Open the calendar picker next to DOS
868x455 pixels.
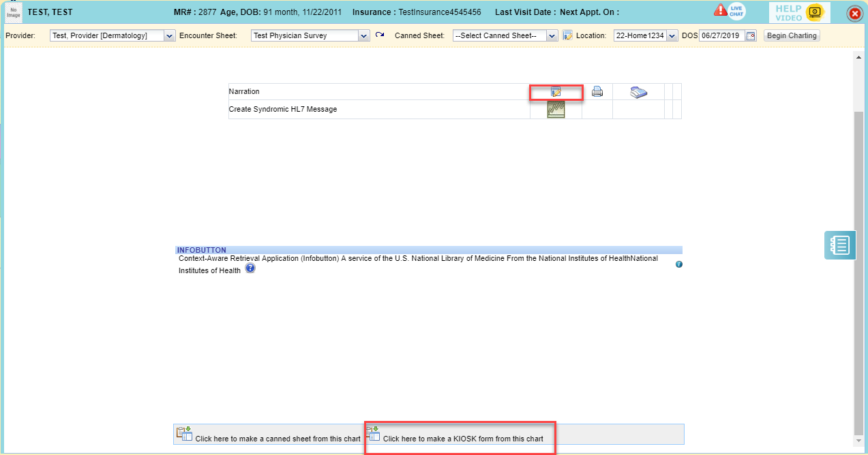[x=751, y=36]
